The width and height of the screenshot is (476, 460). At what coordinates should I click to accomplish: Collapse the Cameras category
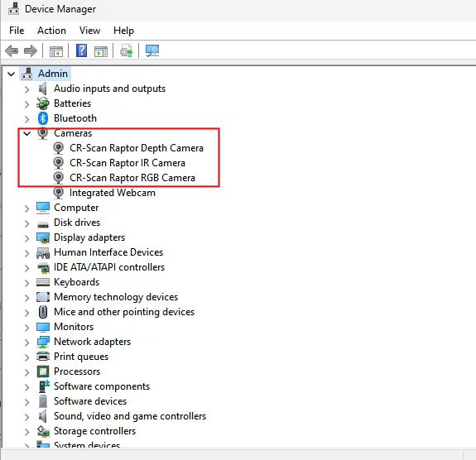point(27,133)
